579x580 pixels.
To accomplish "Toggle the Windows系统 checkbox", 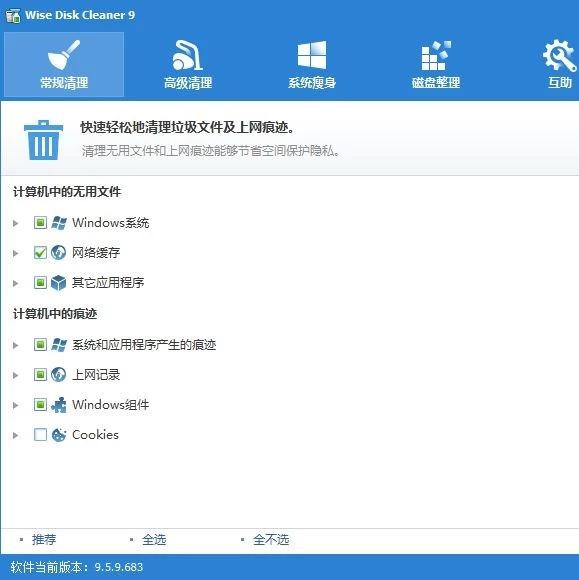I will point(40,223).
